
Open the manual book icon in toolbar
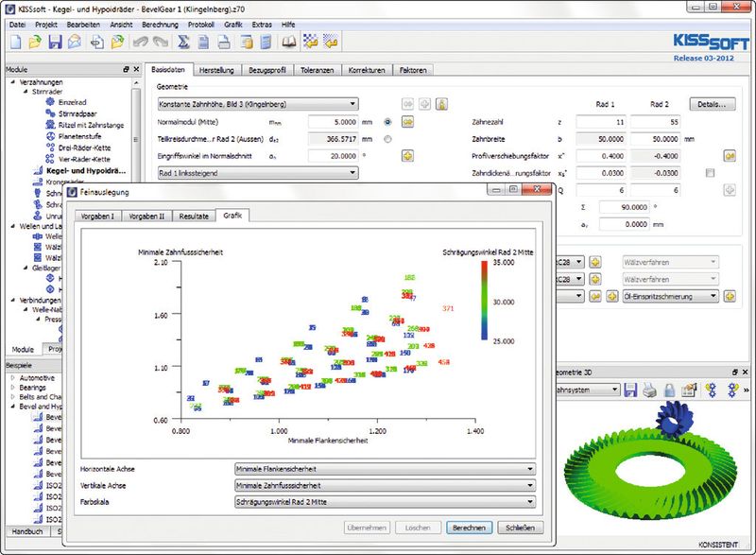[289, 42]
